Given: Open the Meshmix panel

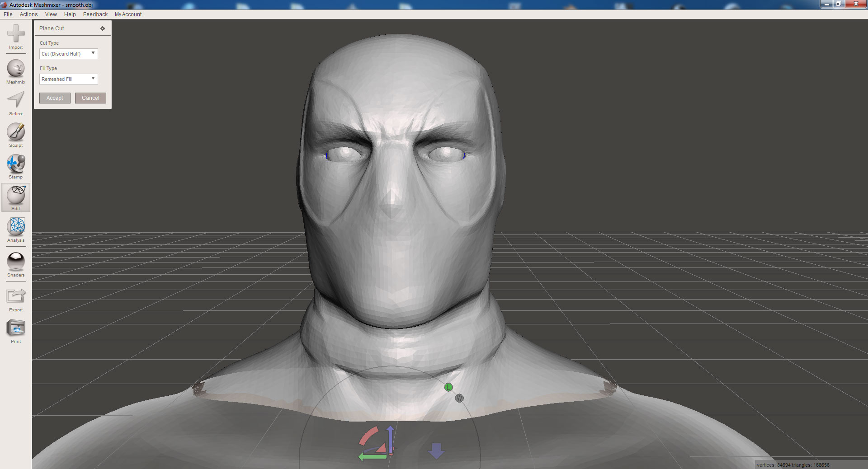Looking at the screenshot, I should point(16,72).
